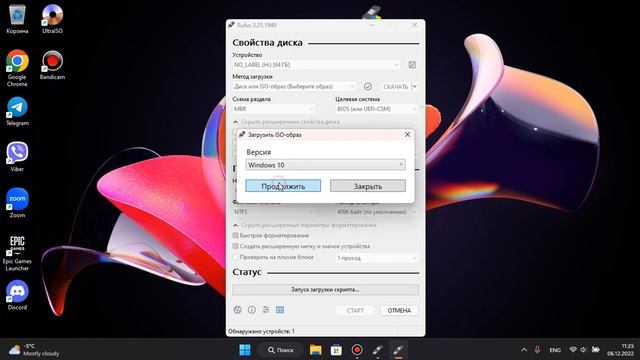Open the Wi-Fi network tray icon

573,350
